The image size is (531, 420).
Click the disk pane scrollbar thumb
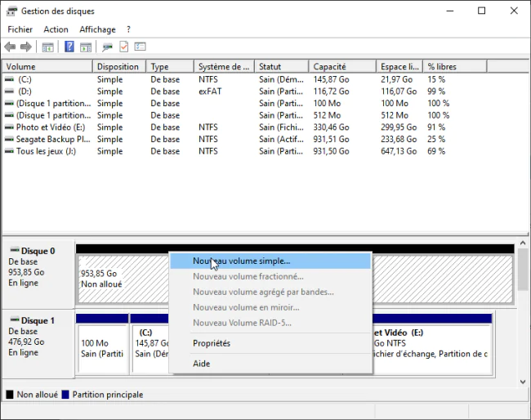point(523,270)
